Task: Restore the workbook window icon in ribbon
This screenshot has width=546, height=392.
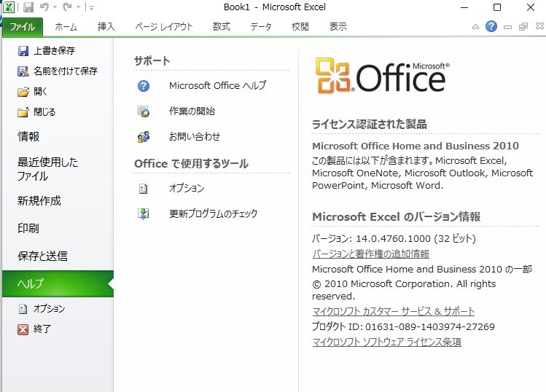Action: coord(523,27)
